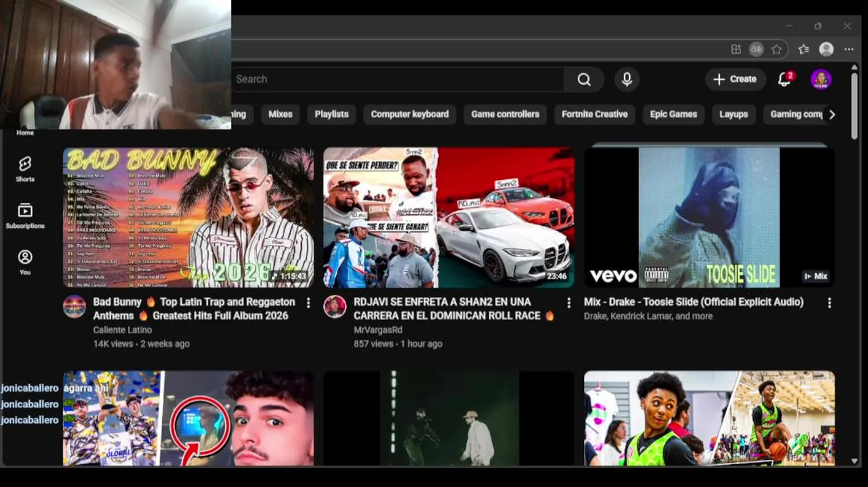Click the MrVargasRd channel avatar

335,306
